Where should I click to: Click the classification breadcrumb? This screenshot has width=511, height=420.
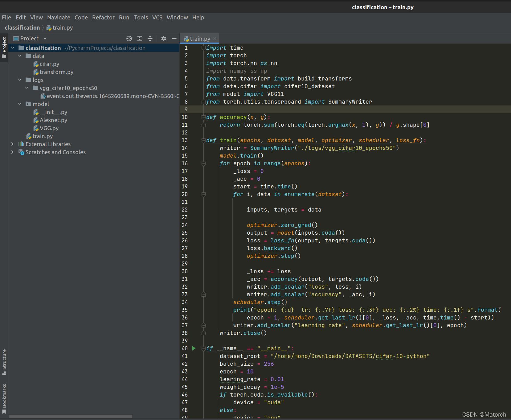pyautogui.click(x=22, y=28)
